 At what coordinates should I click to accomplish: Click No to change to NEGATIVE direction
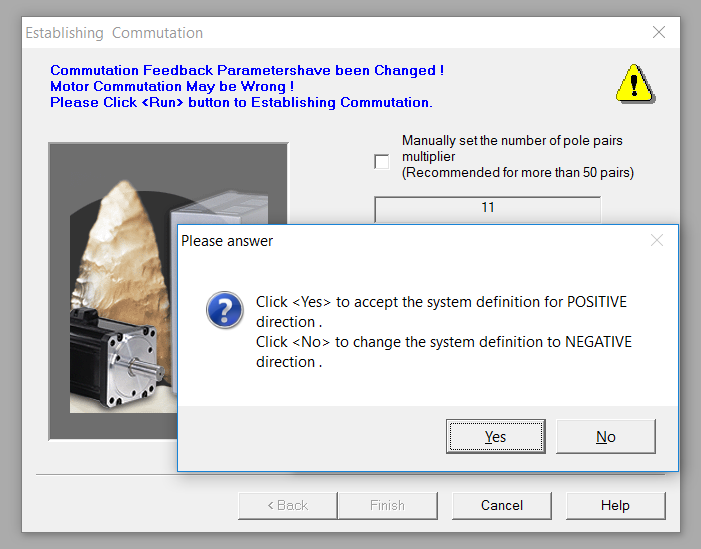[x=606, y=436]
